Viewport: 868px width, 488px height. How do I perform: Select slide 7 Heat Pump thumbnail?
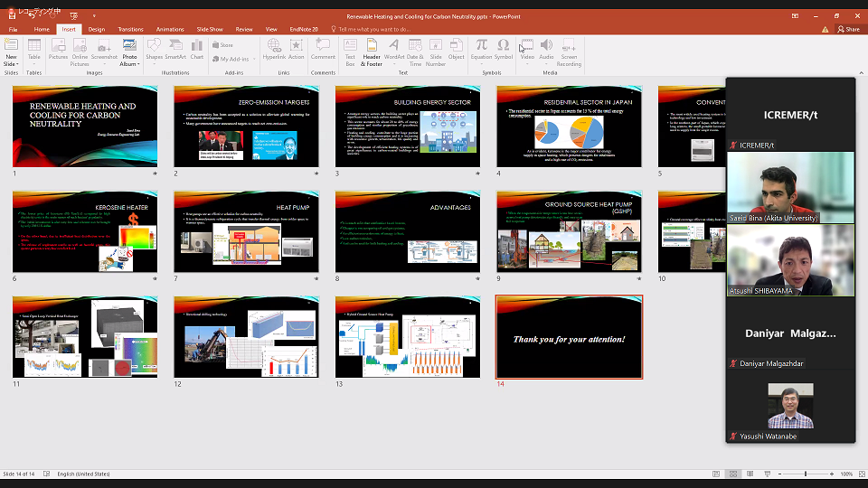click(246, 231)
